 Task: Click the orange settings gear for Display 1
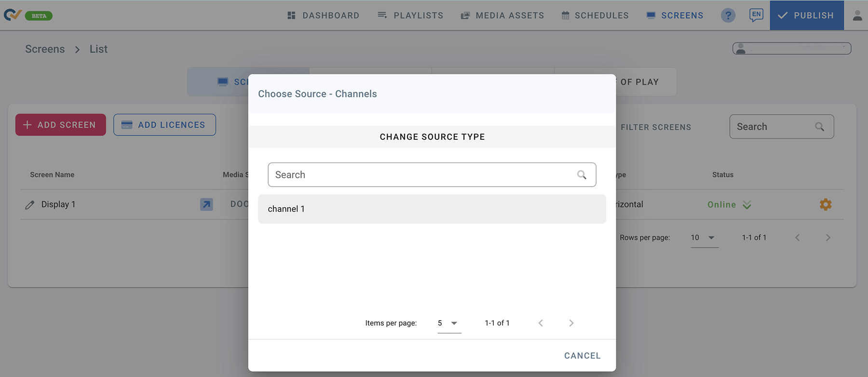click(825, 204)
